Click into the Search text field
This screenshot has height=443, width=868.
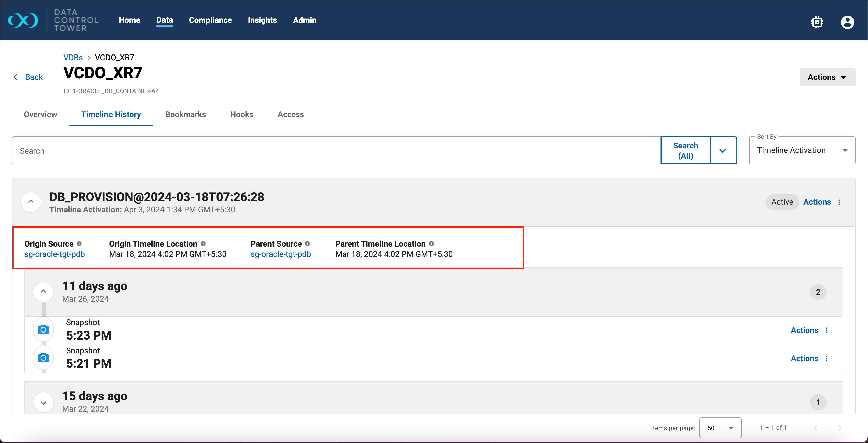[336, 151]
